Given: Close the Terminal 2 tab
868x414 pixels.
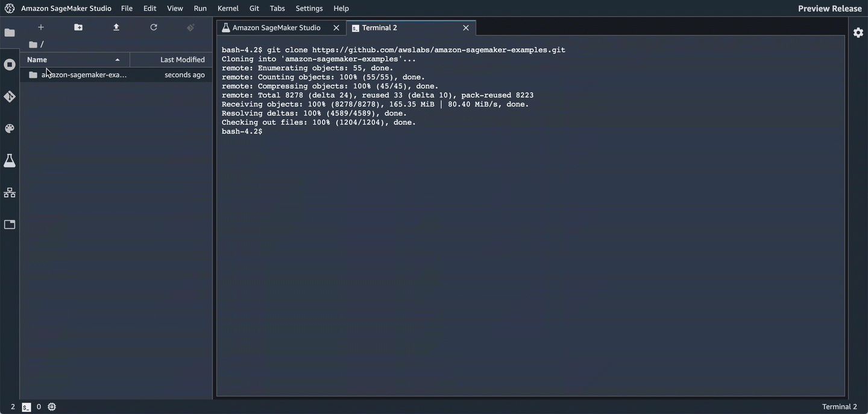Looking at the screenshot, I should pos(466,28).
